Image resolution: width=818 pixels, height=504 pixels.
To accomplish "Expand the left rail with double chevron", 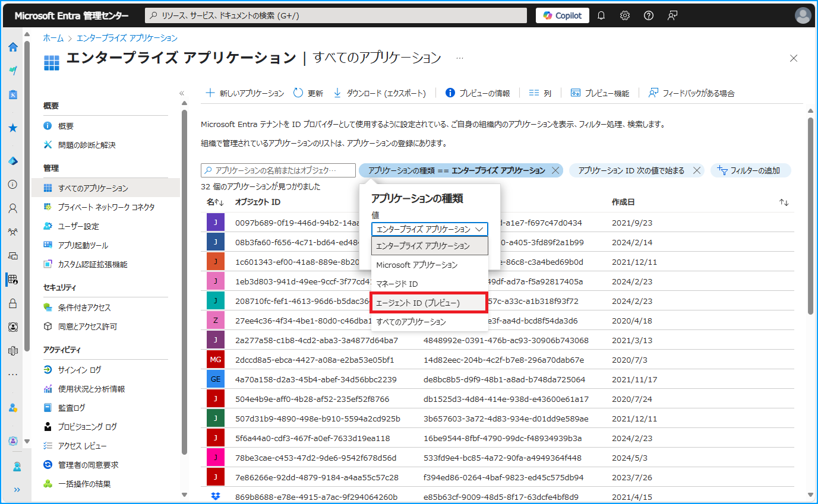I will [17, 490].
